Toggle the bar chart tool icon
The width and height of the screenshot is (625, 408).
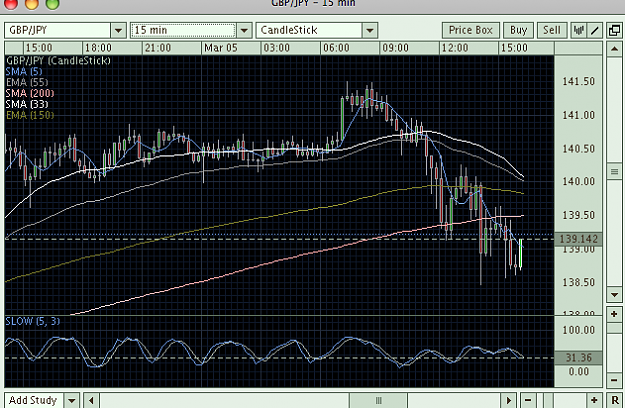click(578, 30)
